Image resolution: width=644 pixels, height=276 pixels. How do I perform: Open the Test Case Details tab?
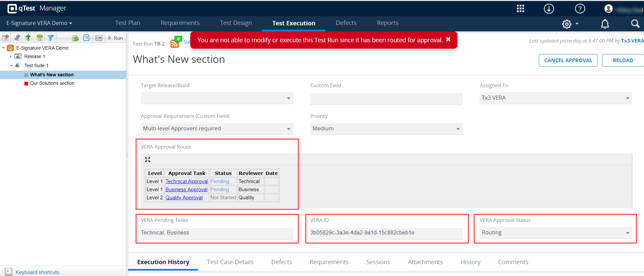(x=230, y=262)
